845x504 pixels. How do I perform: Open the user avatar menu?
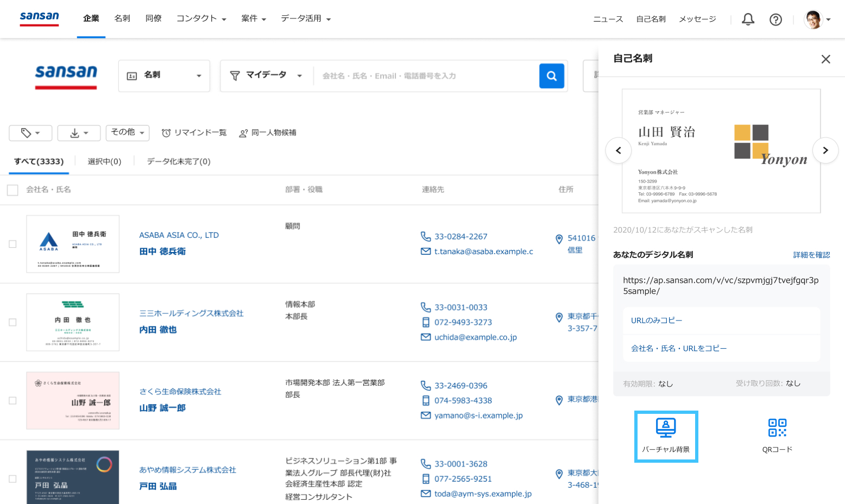tap(817, 20)
